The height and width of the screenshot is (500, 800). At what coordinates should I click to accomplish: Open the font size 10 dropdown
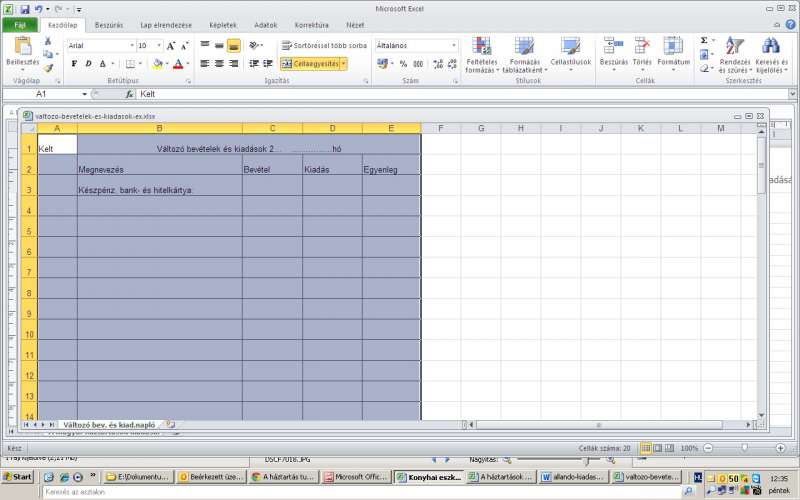159,45
